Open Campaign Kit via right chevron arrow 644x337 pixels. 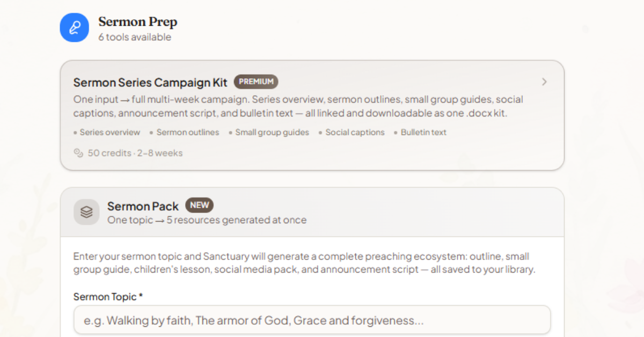pos(544,82)
